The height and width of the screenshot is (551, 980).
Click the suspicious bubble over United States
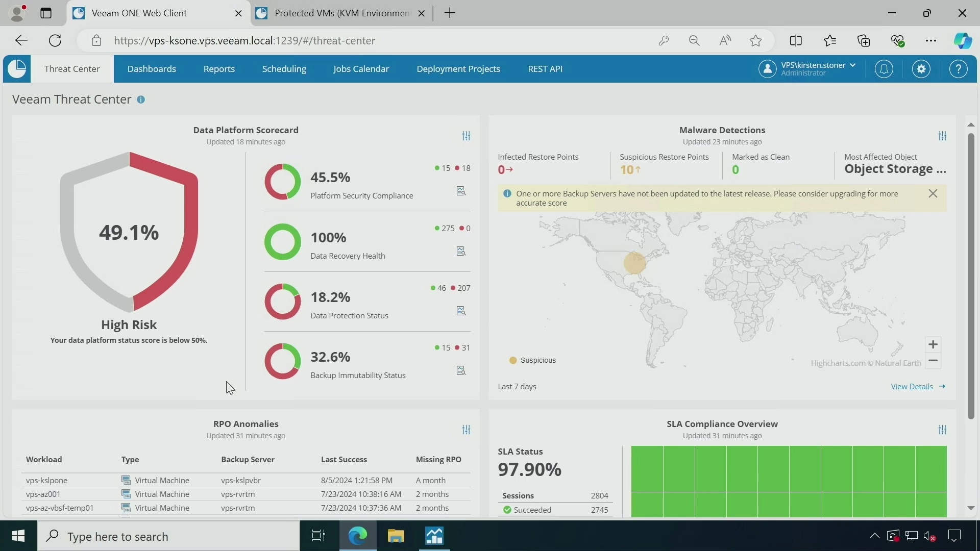point(634,263)
